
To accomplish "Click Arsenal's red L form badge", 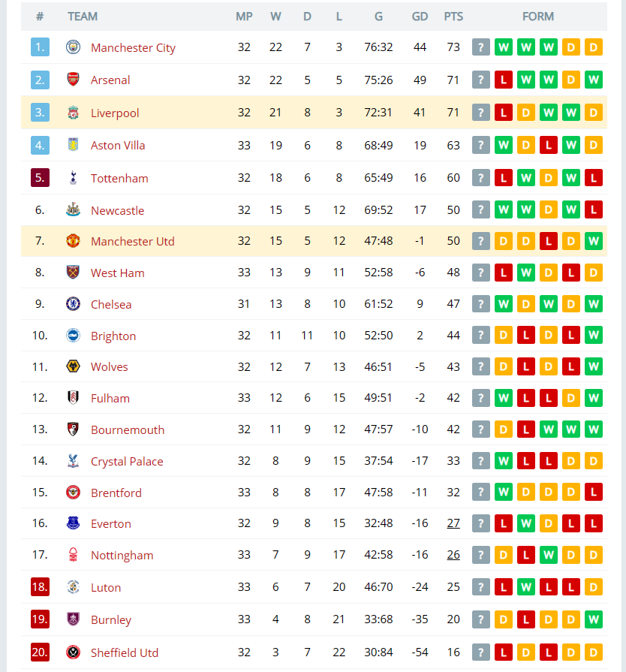I will click(504, 80).
